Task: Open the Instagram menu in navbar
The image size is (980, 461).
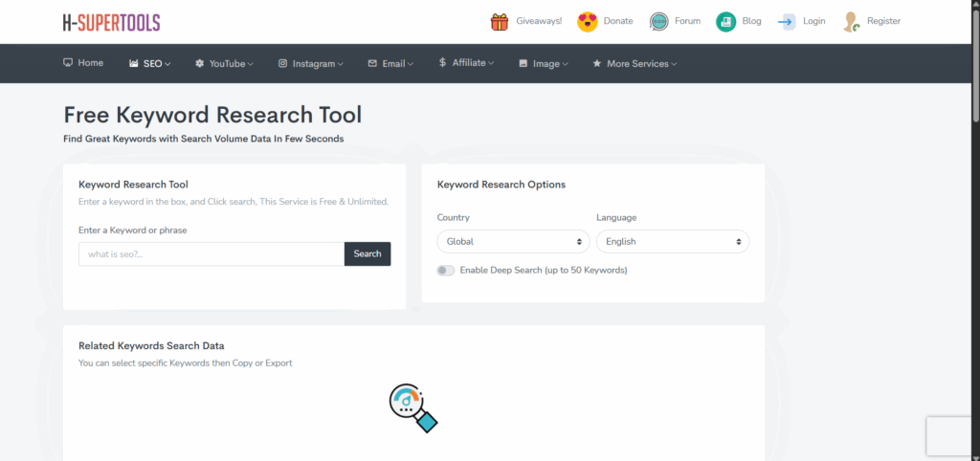Action: (311, 64)
